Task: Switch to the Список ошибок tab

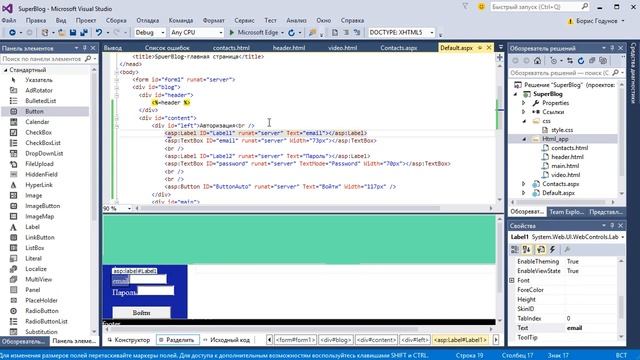Action: coord(167,48)
